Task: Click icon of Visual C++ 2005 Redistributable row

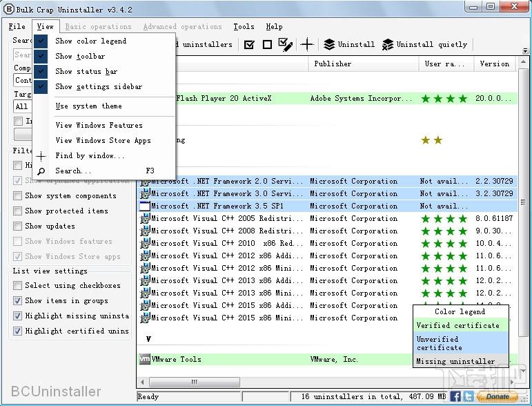Action: (145, 218)
